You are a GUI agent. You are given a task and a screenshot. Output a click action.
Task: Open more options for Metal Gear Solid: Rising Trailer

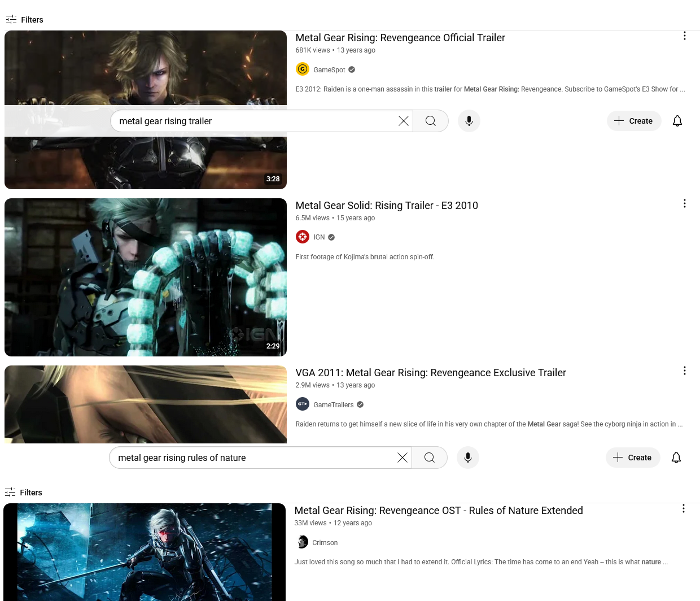pos(685,203)
